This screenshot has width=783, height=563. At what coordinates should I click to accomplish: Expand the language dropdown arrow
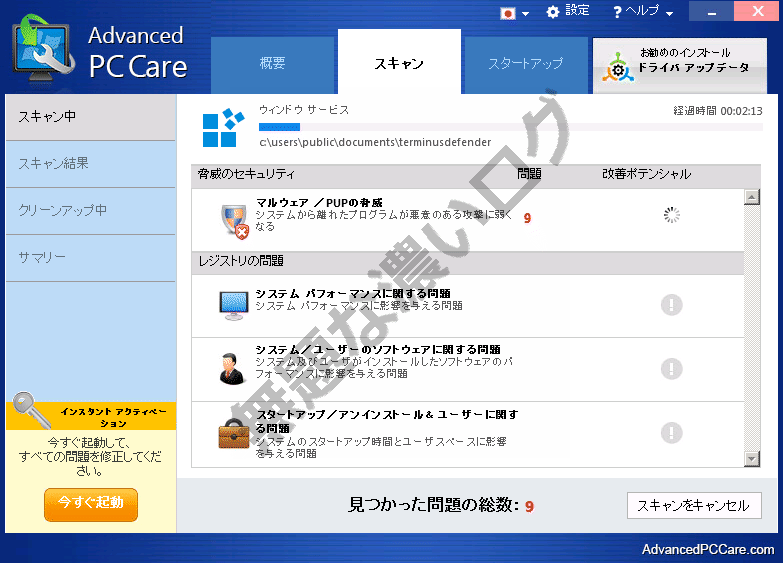click(x=525, y=14)
